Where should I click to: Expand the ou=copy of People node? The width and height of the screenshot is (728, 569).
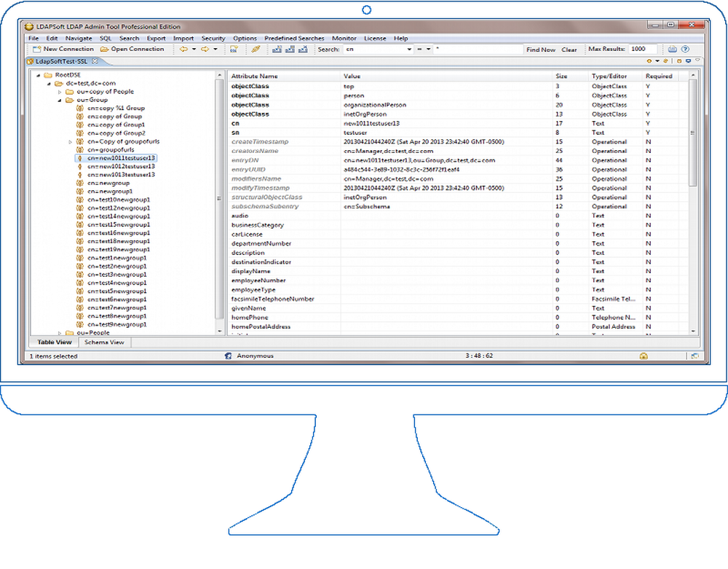[60, 92]
